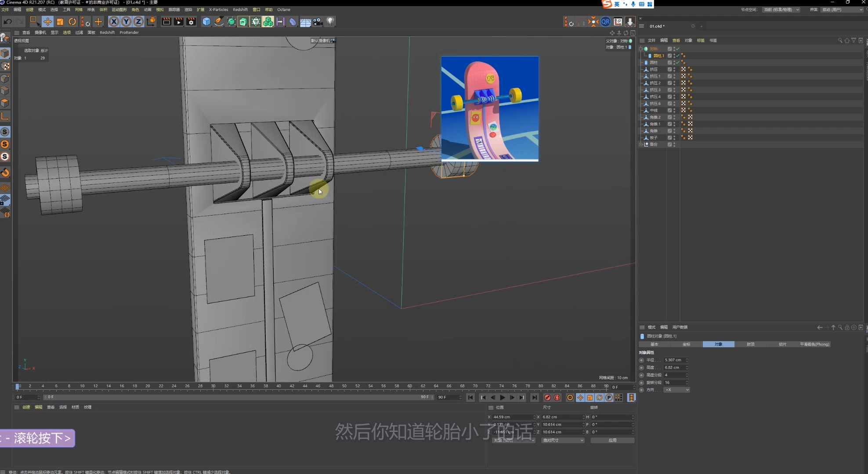Click the 应用 apply button
The height and width of the screenshot is (474, 868).
612,440
